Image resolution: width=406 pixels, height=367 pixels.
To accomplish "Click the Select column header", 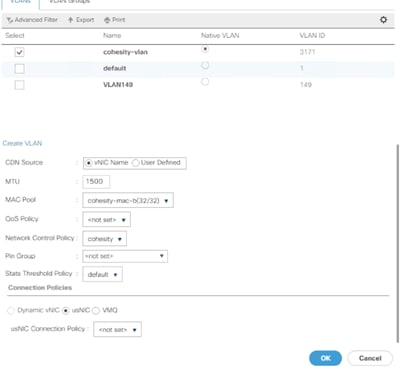I will [x=15, y=36].
